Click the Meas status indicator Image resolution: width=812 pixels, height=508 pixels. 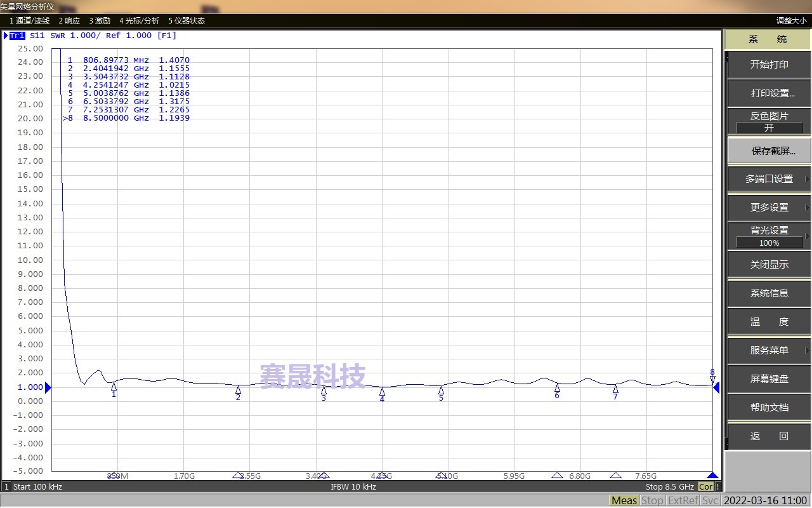[624, 500]
